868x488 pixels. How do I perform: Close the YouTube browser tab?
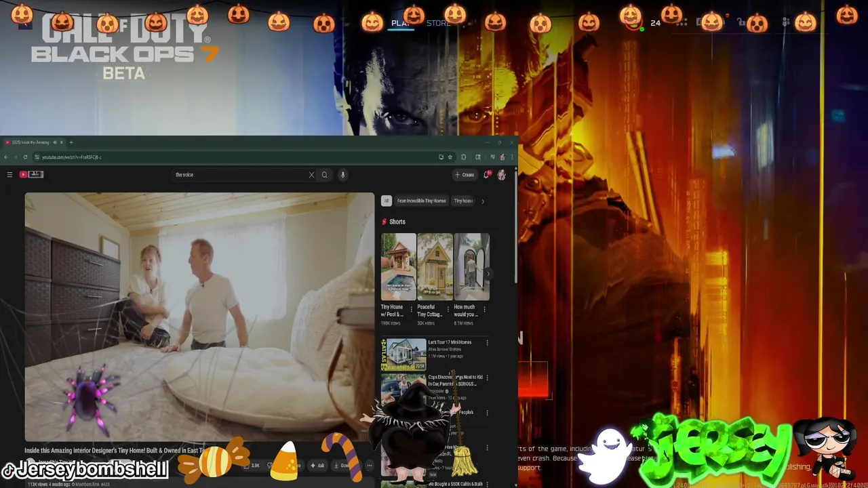pyautogui.click(x=61, y=142)
